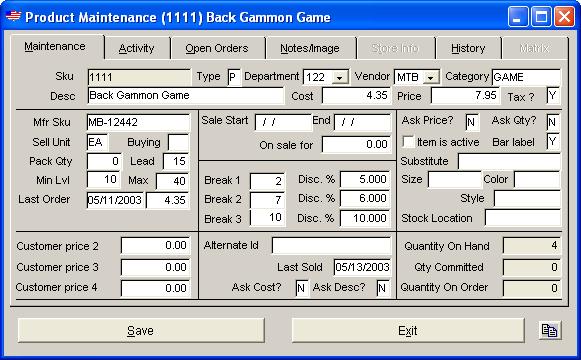Viewport: 581px width, 360px height.
Task: Click the Ask Price? field
Action: coord(472,122)
